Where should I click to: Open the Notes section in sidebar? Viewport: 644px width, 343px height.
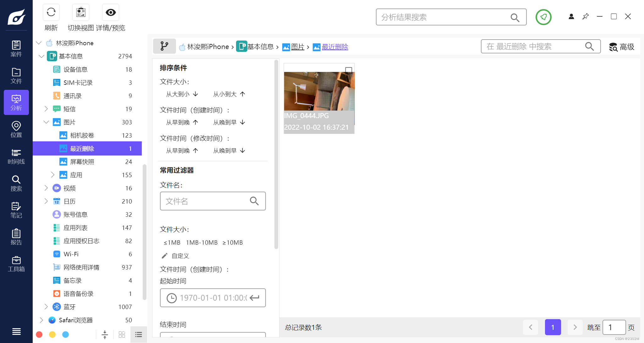coord(16,210)
